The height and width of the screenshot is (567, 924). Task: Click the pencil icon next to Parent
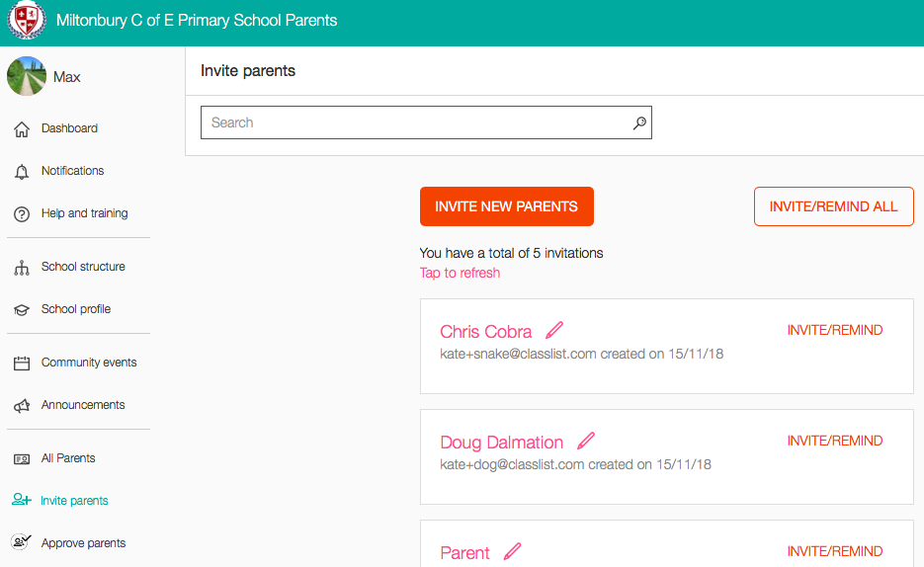tap(512, 551)
